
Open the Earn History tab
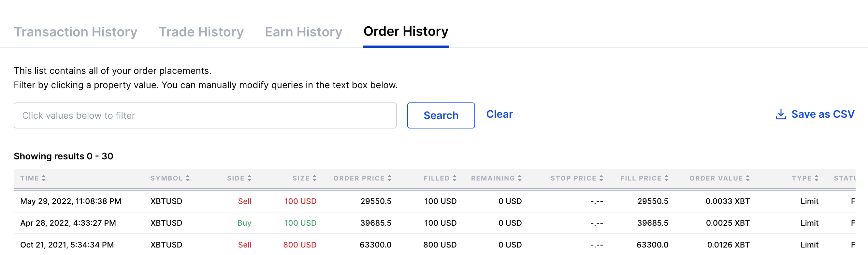[x=303, y=32]
